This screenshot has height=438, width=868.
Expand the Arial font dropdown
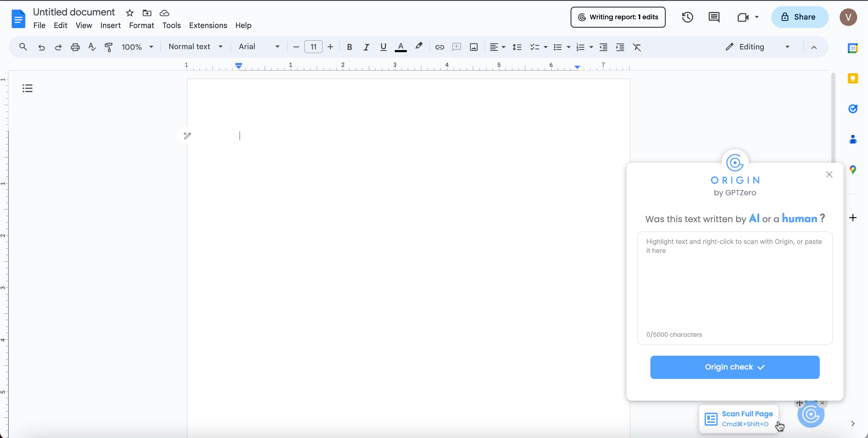[x=259, y=47]
